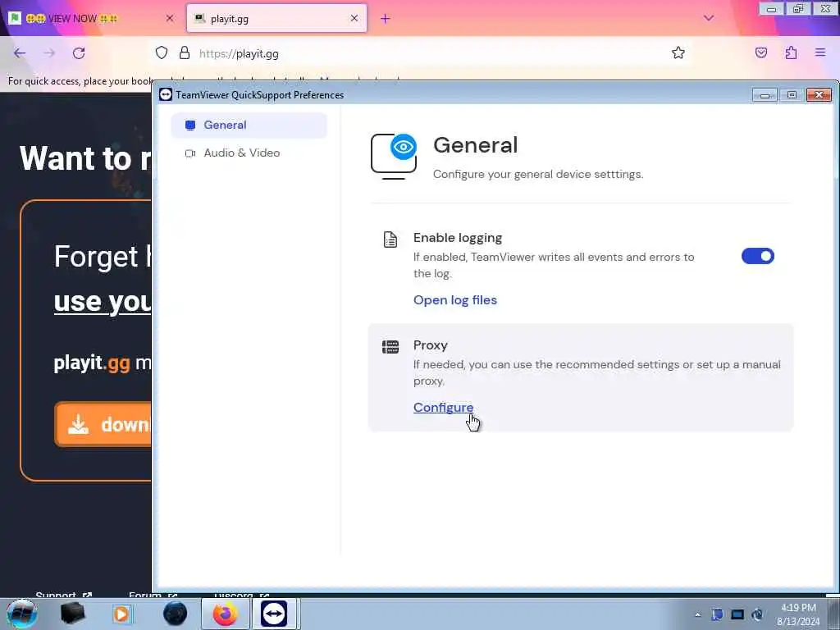The image size is (840, 630).
Task: Open Firefox extensions puzzle icon
Action: coord(791,53)
